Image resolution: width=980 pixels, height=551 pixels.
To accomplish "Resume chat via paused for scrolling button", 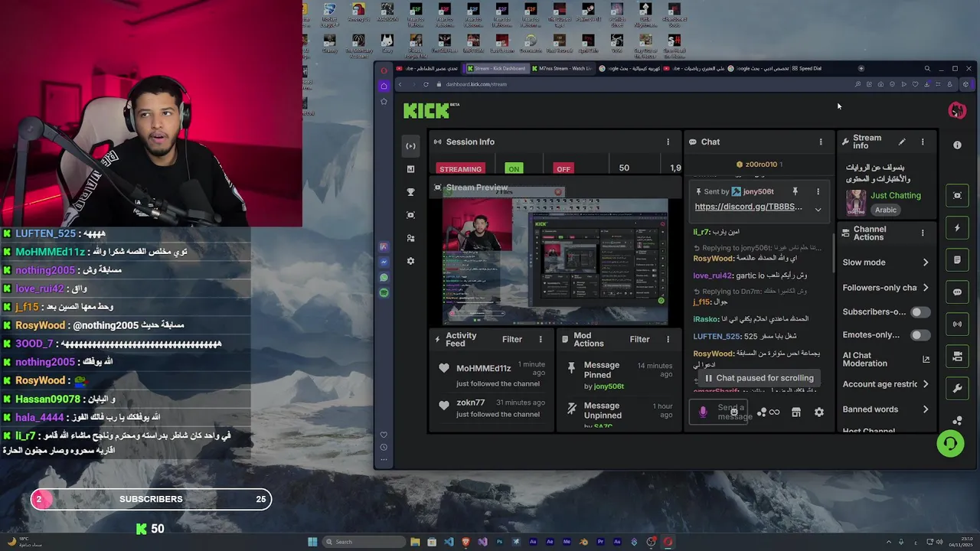I will (x=759, y=378).
